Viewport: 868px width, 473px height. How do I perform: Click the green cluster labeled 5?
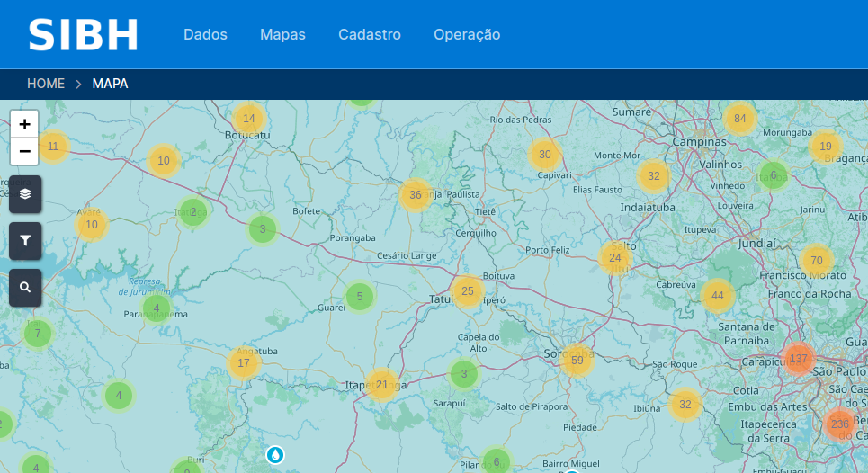[x=360, y=297]
